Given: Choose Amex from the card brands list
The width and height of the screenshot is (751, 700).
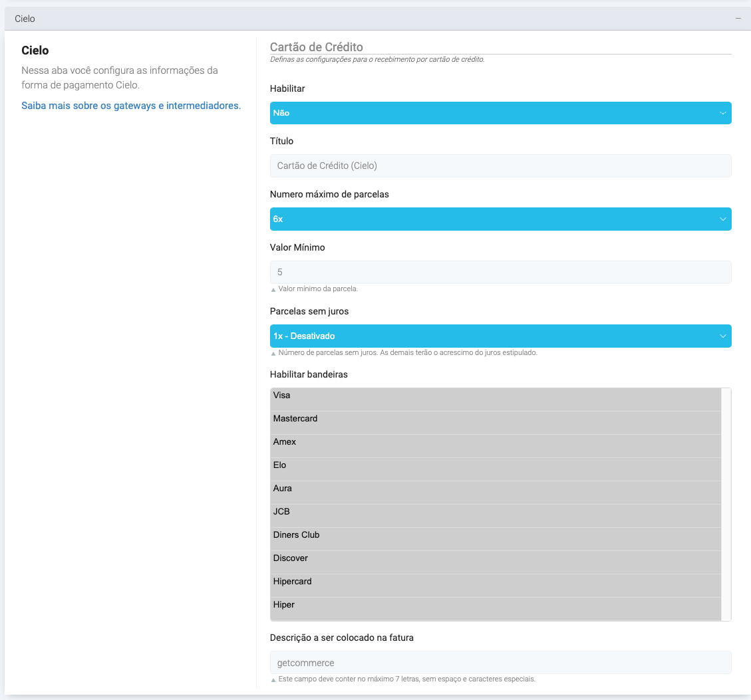Looking at the screenshot, I should point(496,442).
